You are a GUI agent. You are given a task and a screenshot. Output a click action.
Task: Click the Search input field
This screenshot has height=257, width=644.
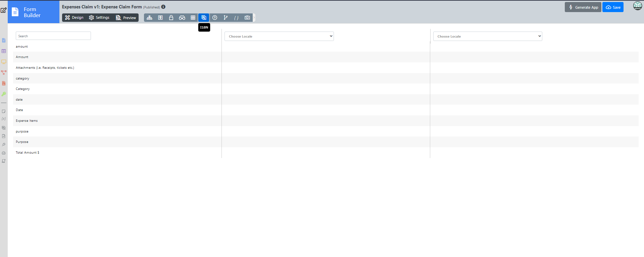[x=53, y=36]
